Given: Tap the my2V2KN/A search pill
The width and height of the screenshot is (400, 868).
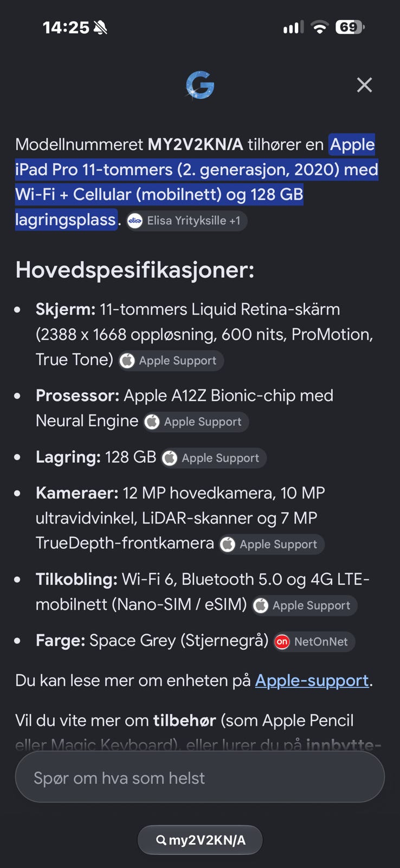Looking at the screenshot, I should click(x=200, y=840).
